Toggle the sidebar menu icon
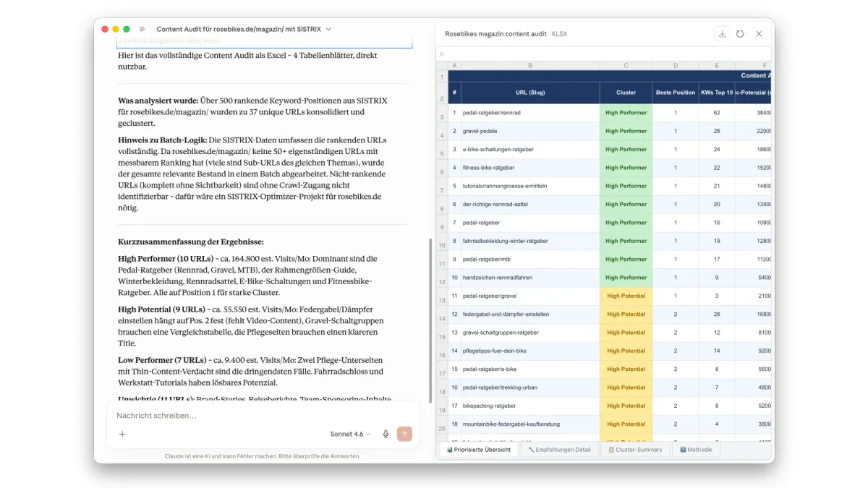Viewport: 868px width, 488px height. coord(142,29)
